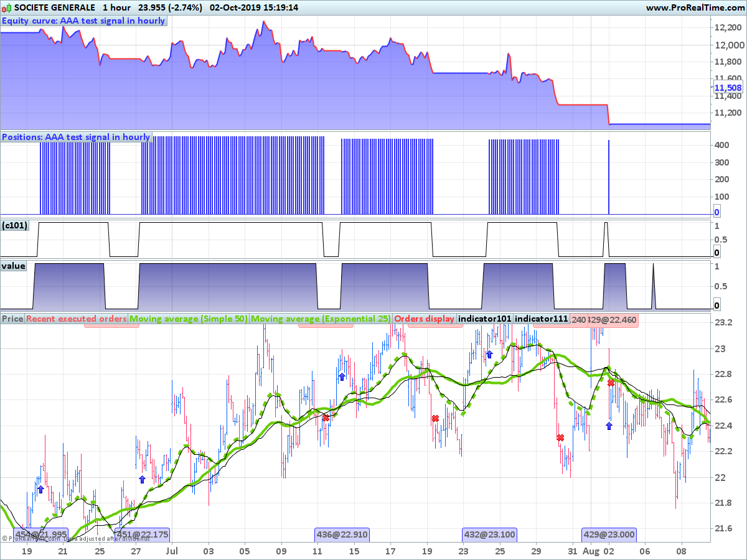Image resolution: width=747 pixels, height=560 pixels.
Task: Click the blue buy arrow near June 27
Action: point(142,479)
